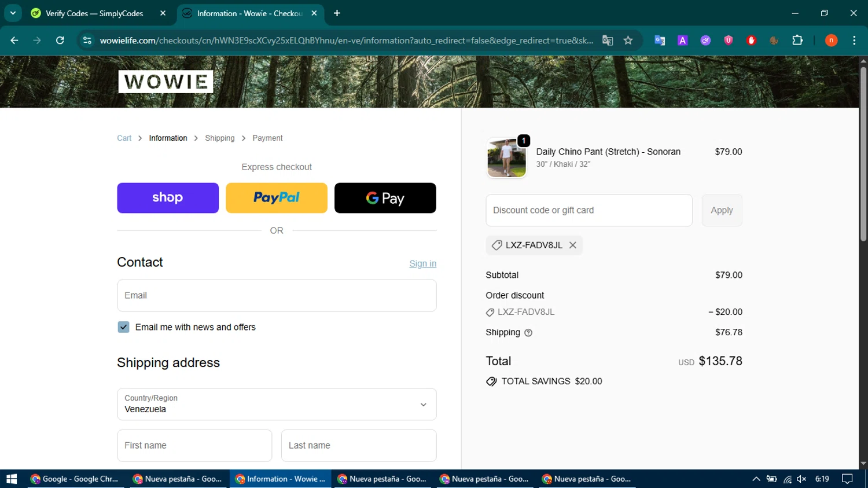868x488 pixels.
Task: Check out with Shop Pay button
Action: coord(168,198)
